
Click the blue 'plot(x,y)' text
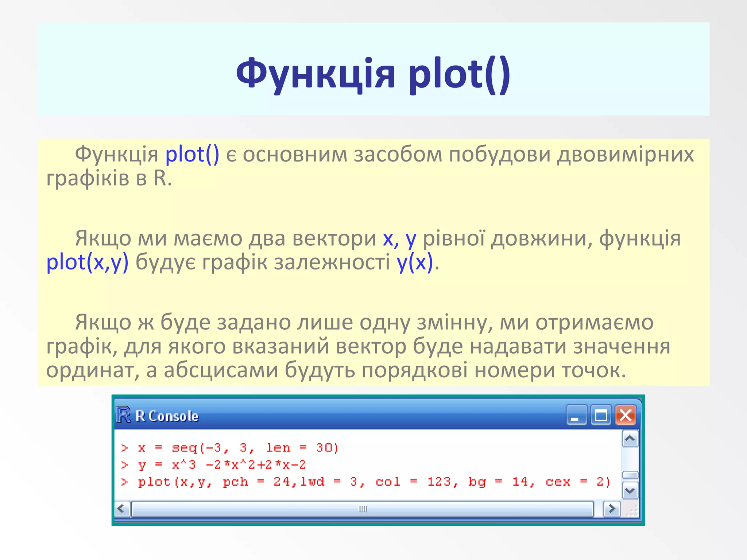[x=88, y=262]
